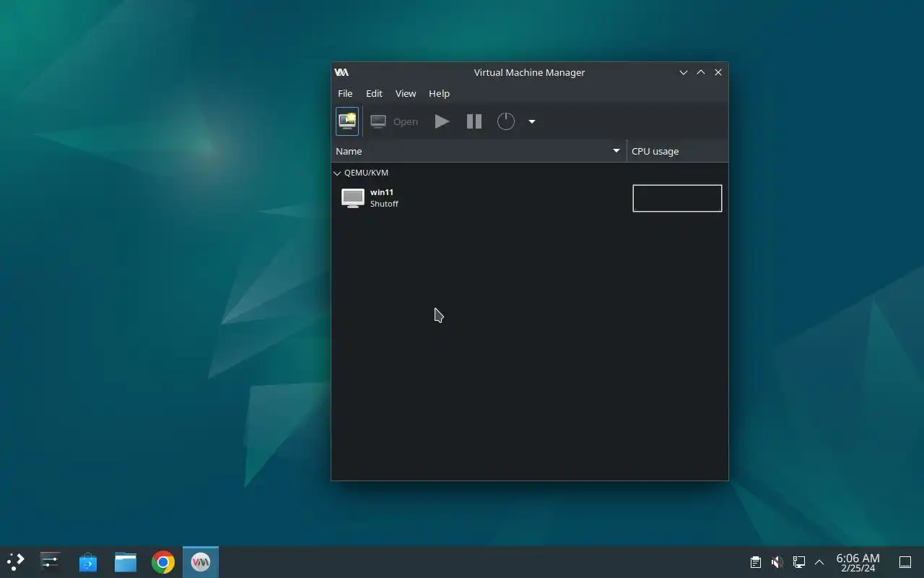Open shutdown options dropdown arrow
924x578 pixels.
click(x=532, y=121)
